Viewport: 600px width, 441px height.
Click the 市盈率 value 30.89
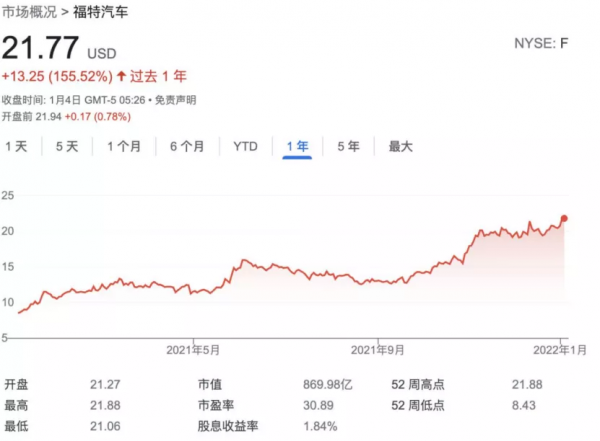[318, 405]
